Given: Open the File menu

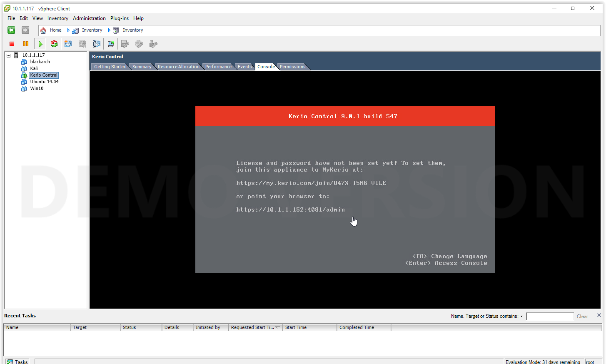Looking at the screenshot, I should pyautogui.click(x=11, y=18).
